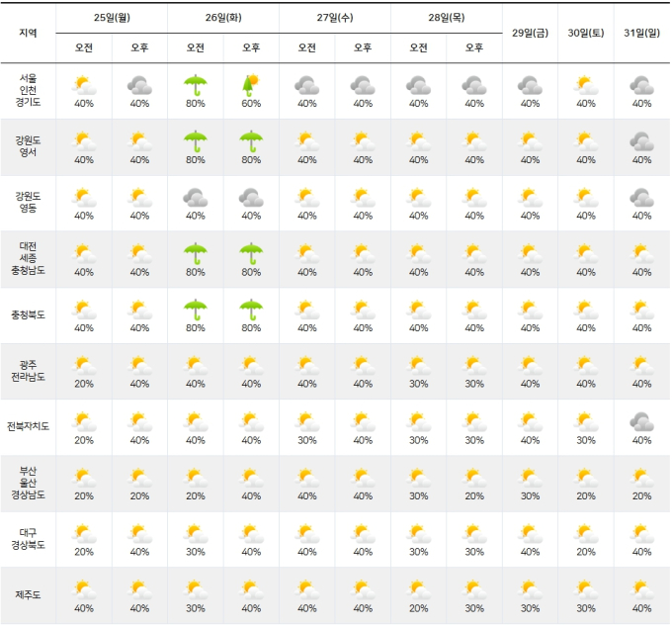Click the 30일(토) date header
The height and width of the screenshot is (627, 672).
[586, 33]
